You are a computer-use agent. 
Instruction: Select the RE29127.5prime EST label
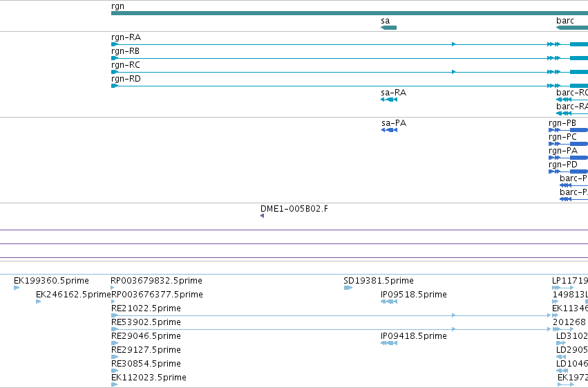click(x=146, y=350)
